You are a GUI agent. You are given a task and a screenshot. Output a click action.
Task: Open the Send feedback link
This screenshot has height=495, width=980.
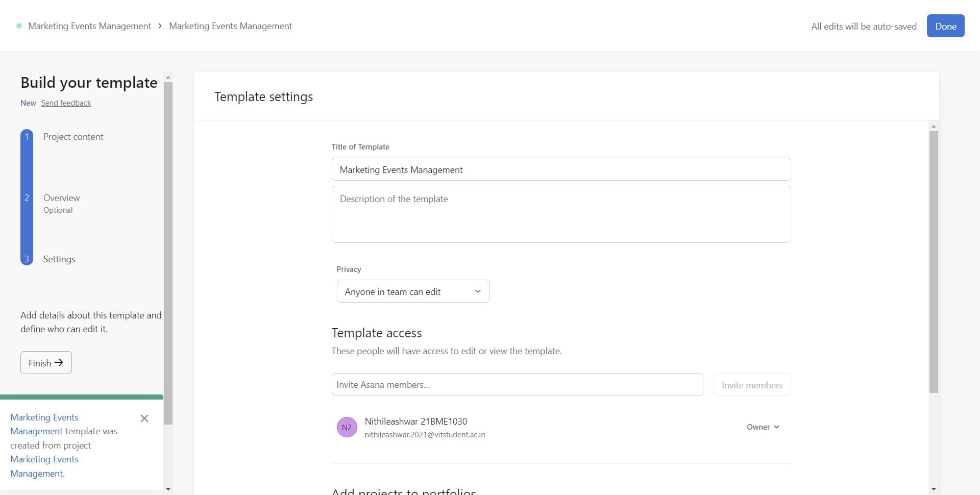[66, 103]
